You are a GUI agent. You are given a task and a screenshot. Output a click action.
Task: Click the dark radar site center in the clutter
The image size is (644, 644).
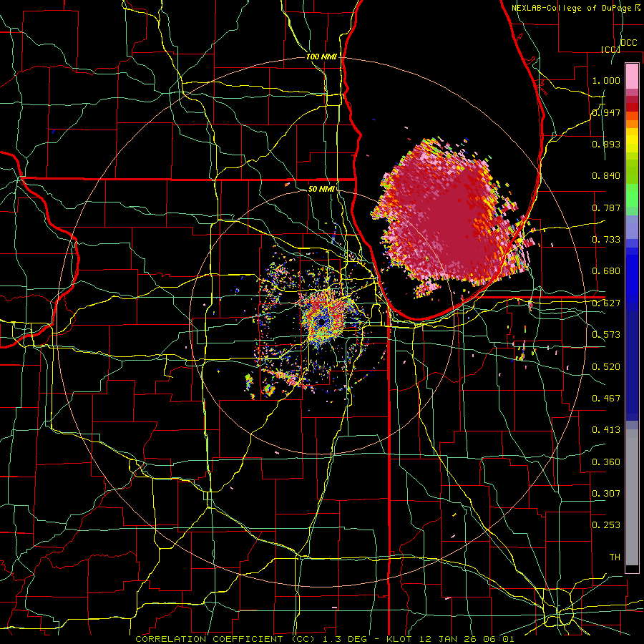(321, 323)
